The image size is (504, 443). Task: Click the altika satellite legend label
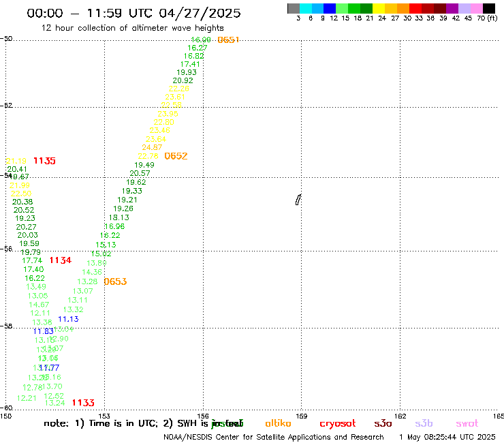pyautogui.click(x=278, y=423)
